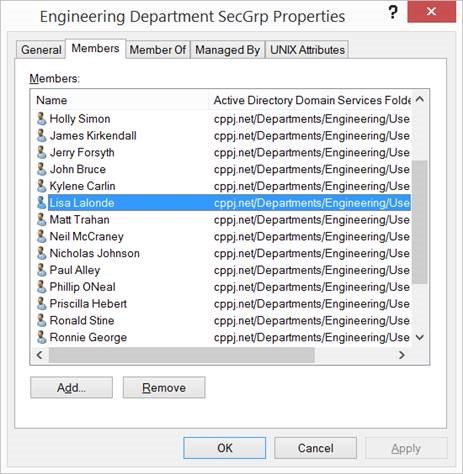Image resolution: width=463 pixels, height=474 pixels.
Task: Click the Add... button
Action: (71, 388)
